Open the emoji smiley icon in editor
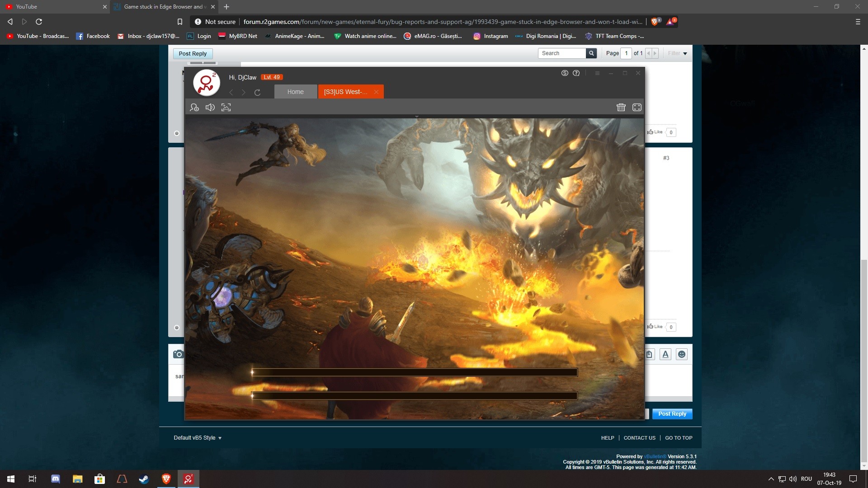The image size is (868, 488). point(681,355)
